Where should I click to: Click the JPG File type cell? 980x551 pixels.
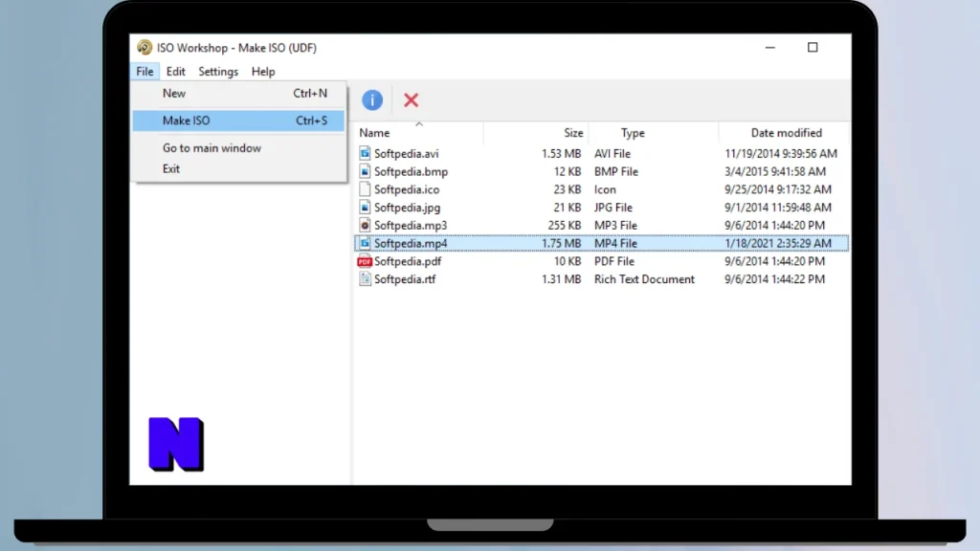(613, 208)
